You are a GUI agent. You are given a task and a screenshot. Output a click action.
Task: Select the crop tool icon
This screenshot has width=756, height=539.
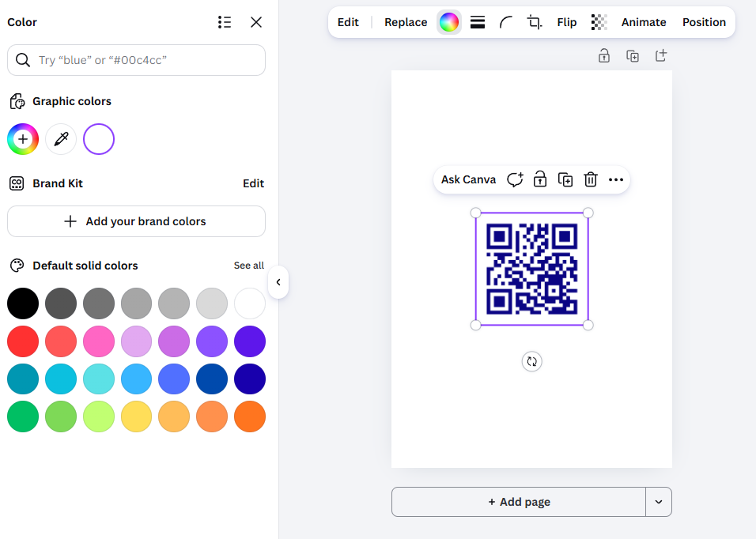(x=535, y=22)
